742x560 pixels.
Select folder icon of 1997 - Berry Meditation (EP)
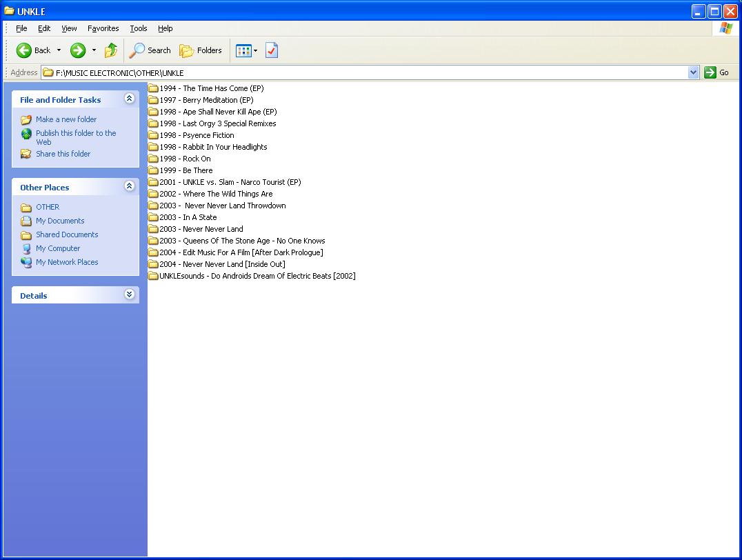pyautogui.click(x=153, y=100)
